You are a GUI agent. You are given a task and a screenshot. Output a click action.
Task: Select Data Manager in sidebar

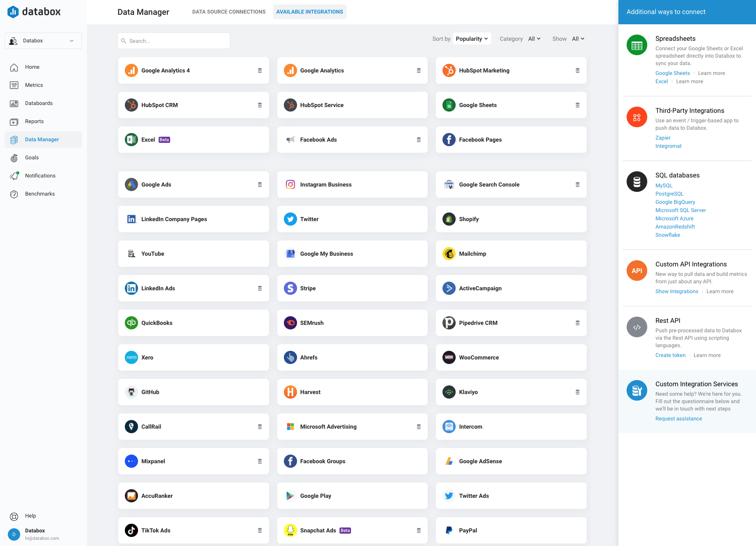tap(43, 140)
